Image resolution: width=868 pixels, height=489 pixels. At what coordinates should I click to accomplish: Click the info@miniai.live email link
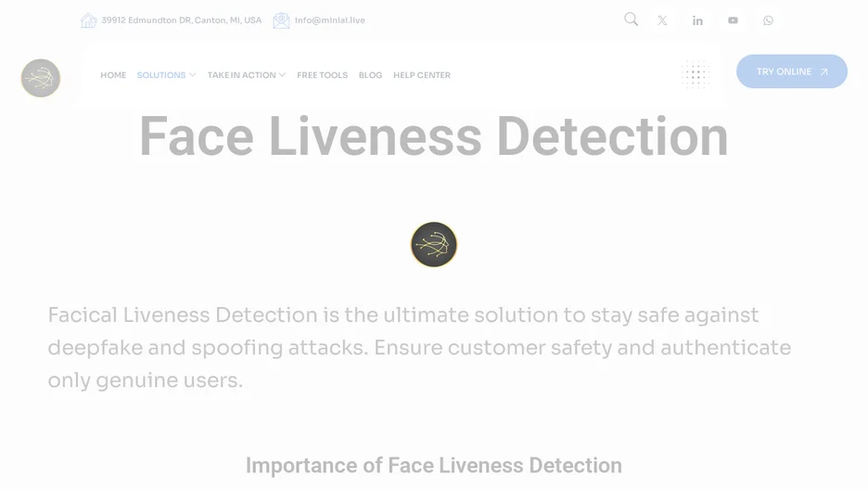click(x=330, y=19)
